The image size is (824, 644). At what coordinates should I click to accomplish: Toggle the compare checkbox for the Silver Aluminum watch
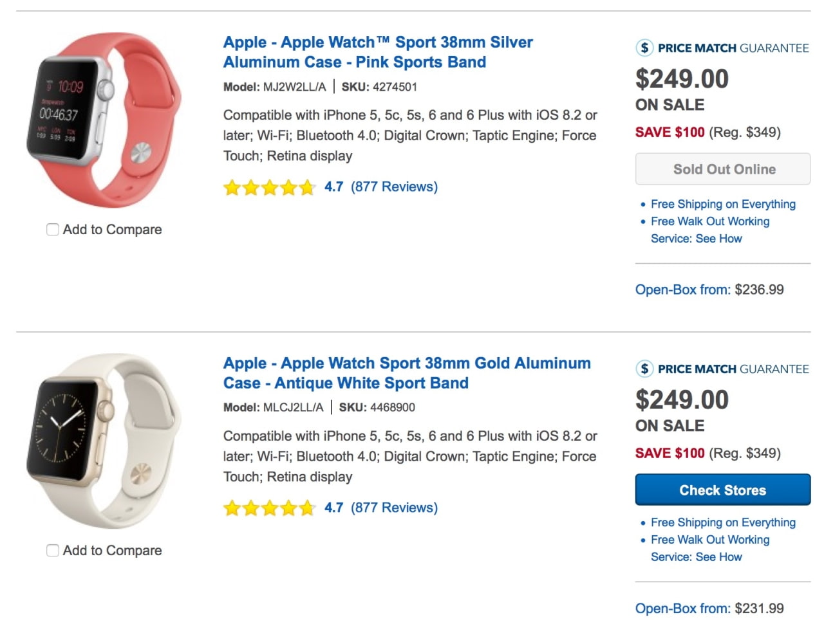click(x=52, y=229)
